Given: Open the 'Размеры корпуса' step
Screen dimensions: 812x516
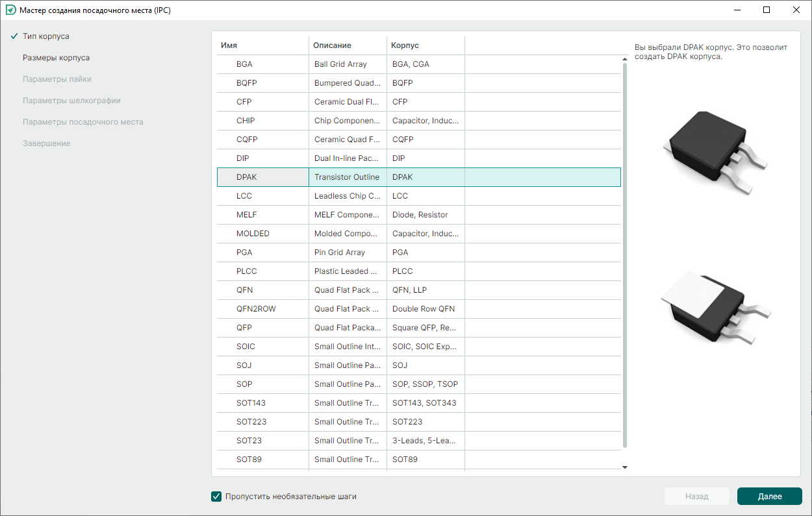Looking at the screenshot, I should coord(56,58).
